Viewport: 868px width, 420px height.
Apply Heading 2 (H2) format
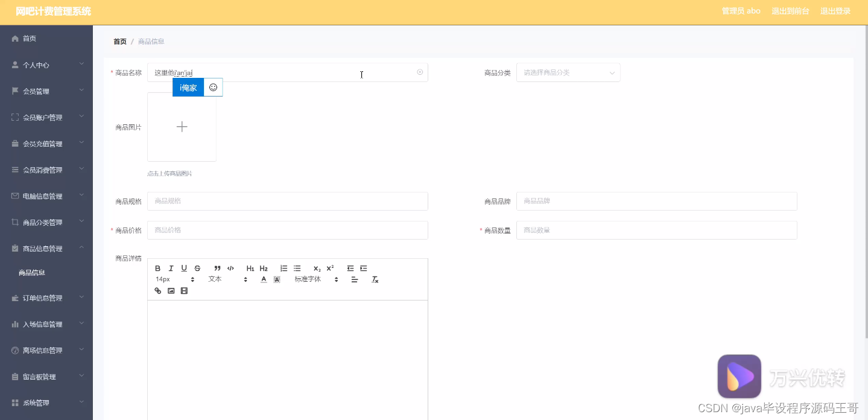tap(264, 269)
